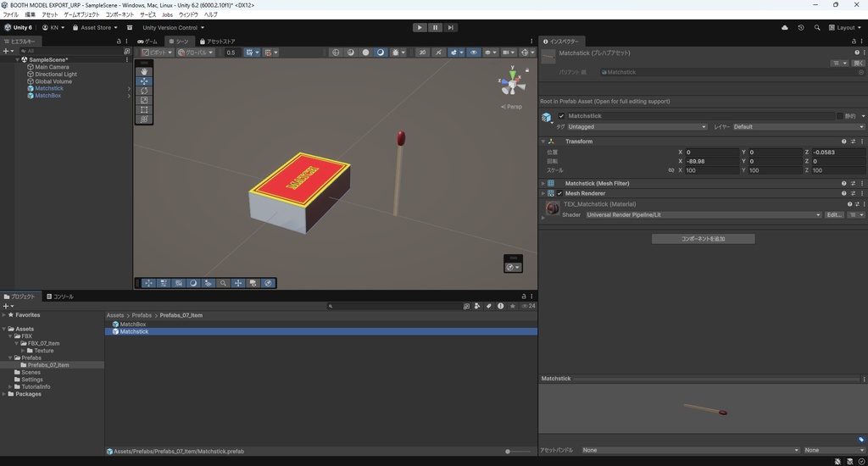Switch to the アセットストア tab
The image size is (868, 466).
pyautogui.click(x=218, y=42)
